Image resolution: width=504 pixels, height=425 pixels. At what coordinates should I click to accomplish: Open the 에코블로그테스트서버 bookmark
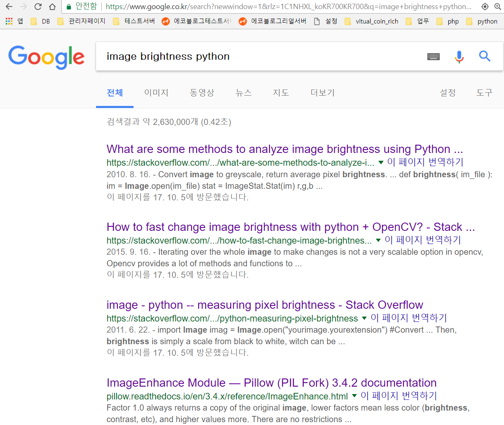[x=197, y=21]
